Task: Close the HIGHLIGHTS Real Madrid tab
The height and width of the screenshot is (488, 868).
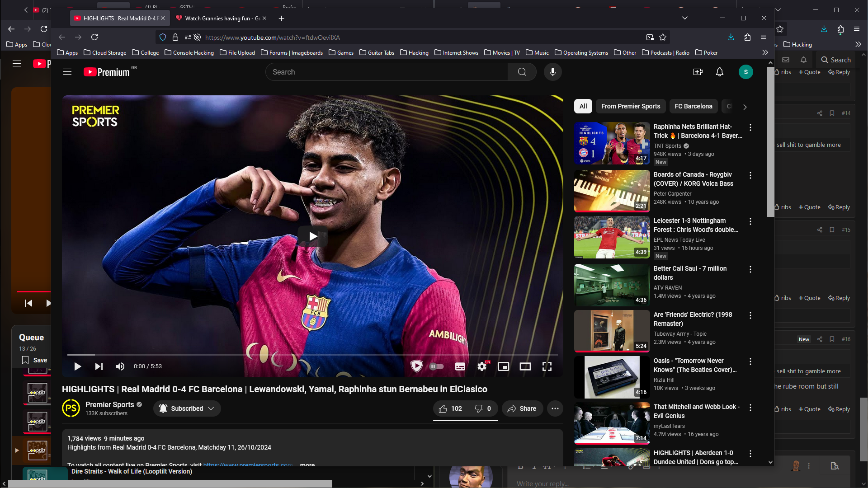Action: pyautogui.click(x=163, y=19)
